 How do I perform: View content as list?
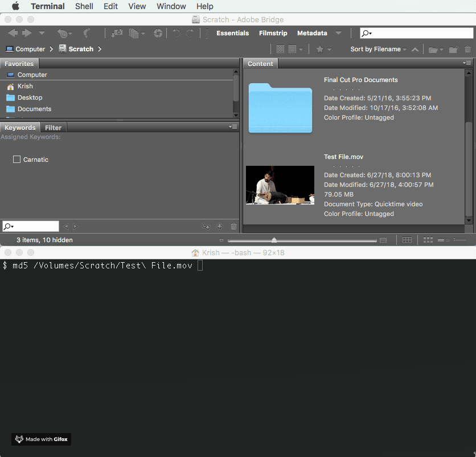pos(459,240)
